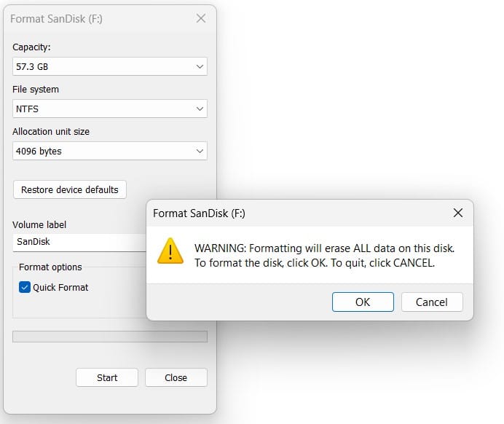
Task: Expand the Allocation unit size dropdown arrow
Action: coord(200,152)
